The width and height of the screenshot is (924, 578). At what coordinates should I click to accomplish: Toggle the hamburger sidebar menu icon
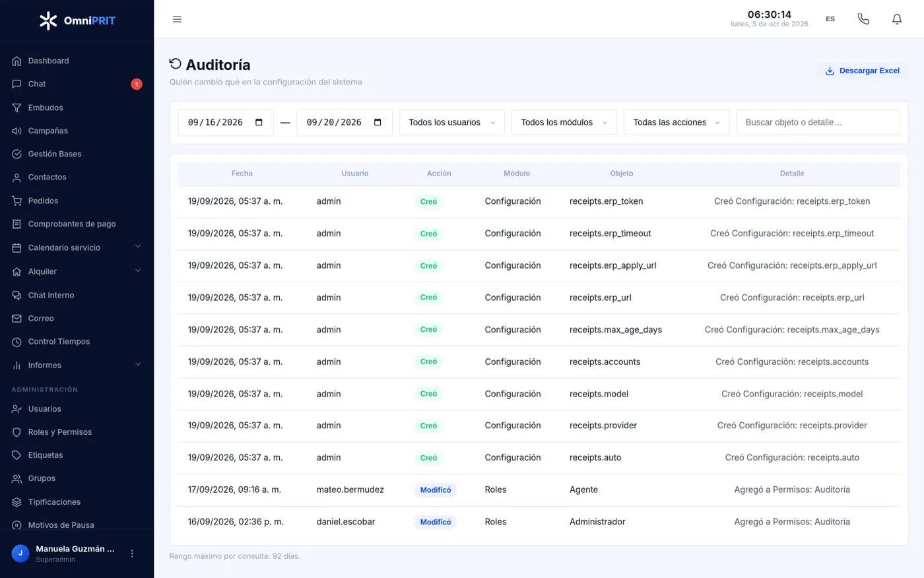coord(177,19)
